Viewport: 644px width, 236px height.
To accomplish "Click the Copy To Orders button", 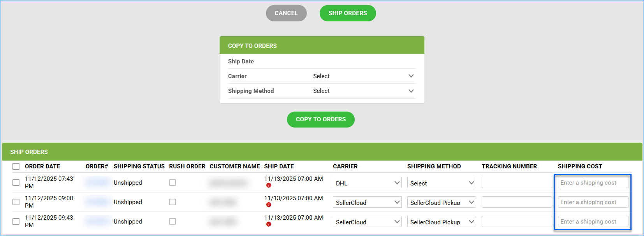I will 320,119.
